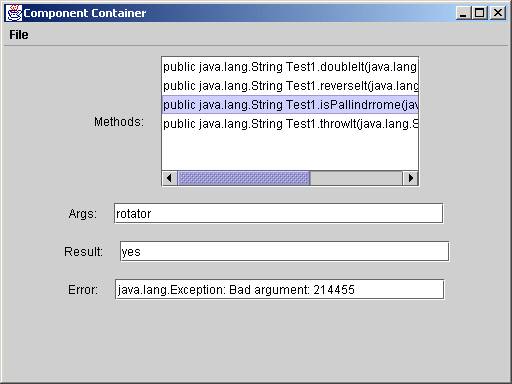Close the Component Container window

[498, 13]
